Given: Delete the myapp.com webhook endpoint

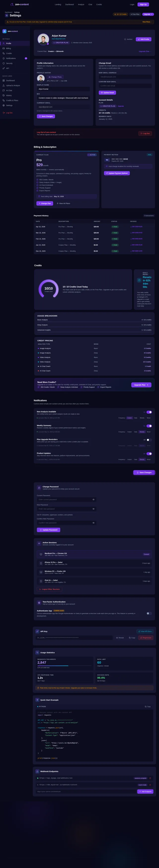Looking at the screenshot, I should (x=150, y=778).
